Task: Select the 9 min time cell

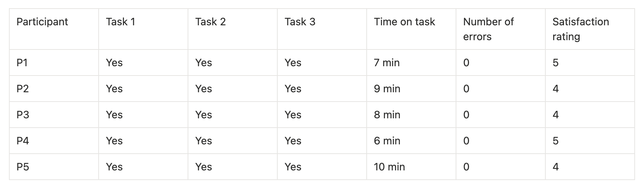Action: point(387,89)
